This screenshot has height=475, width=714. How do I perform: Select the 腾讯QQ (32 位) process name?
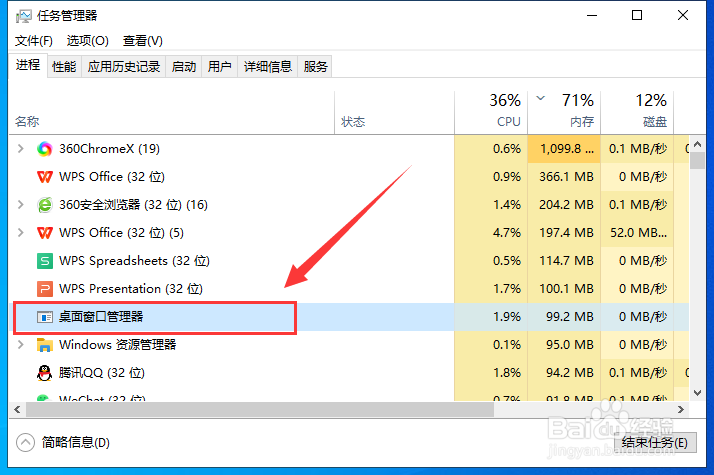(x=102, y=373)
